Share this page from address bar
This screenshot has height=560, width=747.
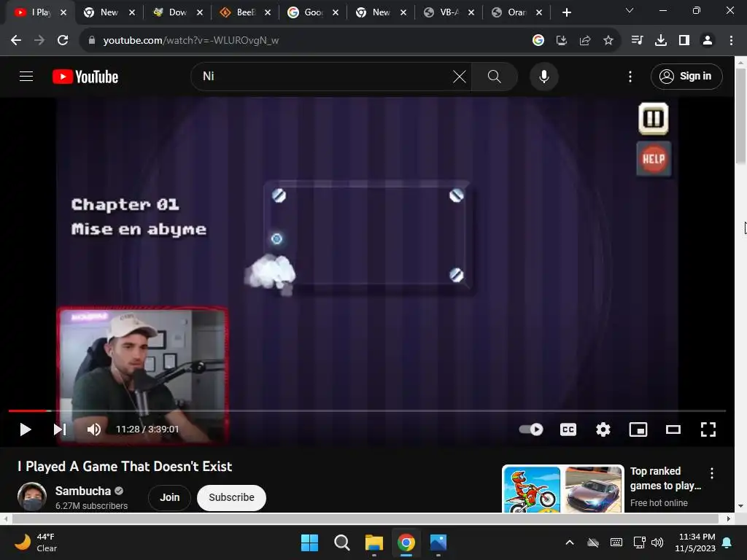pos(585,41)
